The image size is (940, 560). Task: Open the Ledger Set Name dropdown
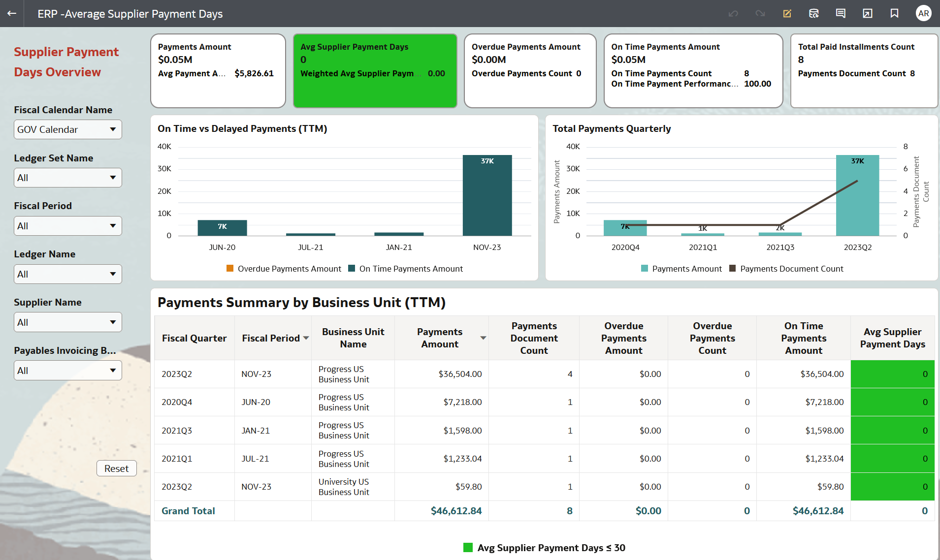[x=67, y=178]
